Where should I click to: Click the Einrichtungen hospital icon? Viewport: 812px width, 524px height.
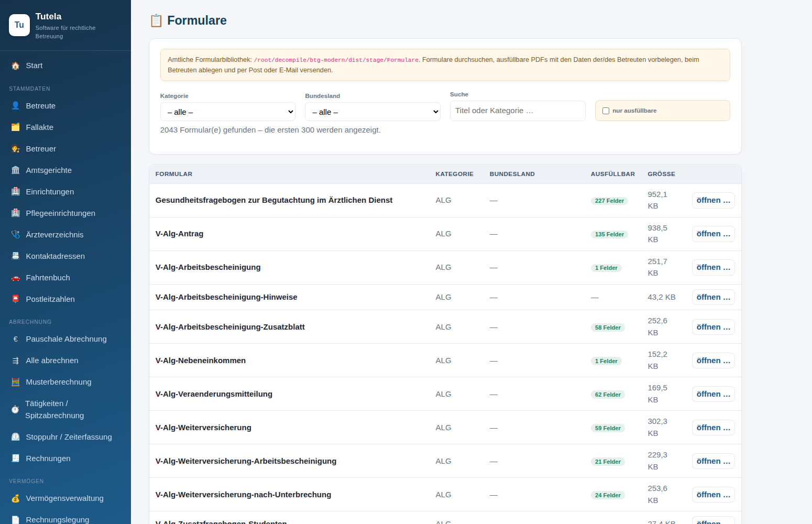[16, 192]
